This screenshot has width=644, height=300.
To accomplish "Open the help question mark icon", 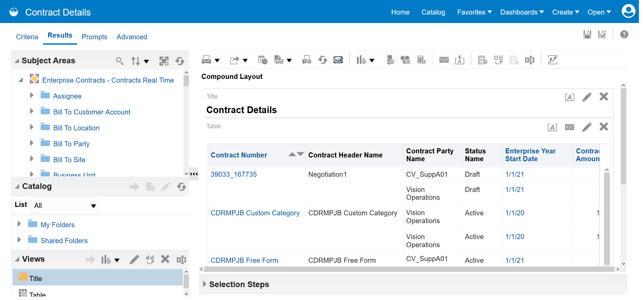I will click(x=624, y=34).
